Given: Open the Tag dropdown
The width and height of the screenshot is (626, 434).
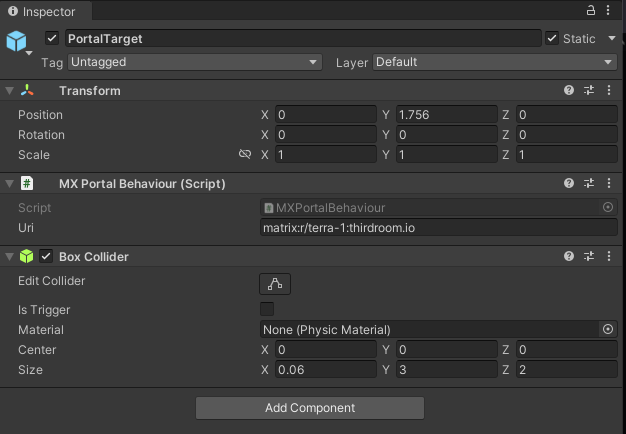Looking at the screenshot, I should point(194,62).
